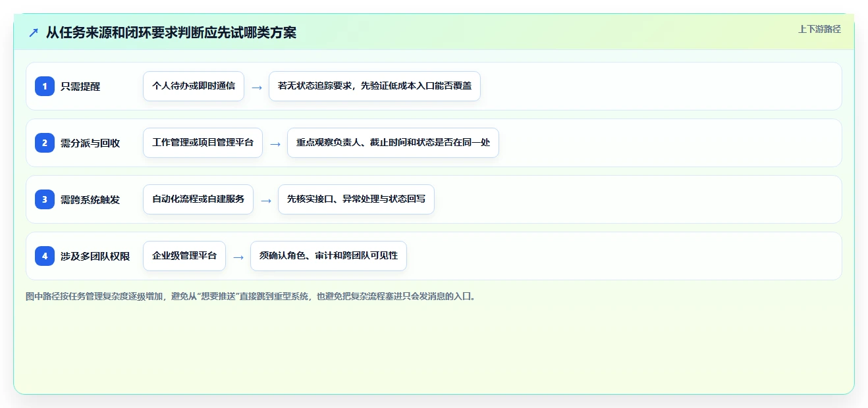Image resolution: width=868 pixels, height=408 pixels.
Task: Select the 个人待办或即时通信 chip
Action: point(194,86)
